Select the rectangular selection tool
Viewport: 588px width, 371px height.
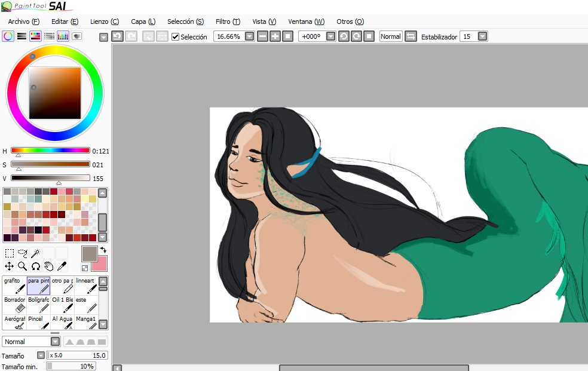tap(10, 254)
